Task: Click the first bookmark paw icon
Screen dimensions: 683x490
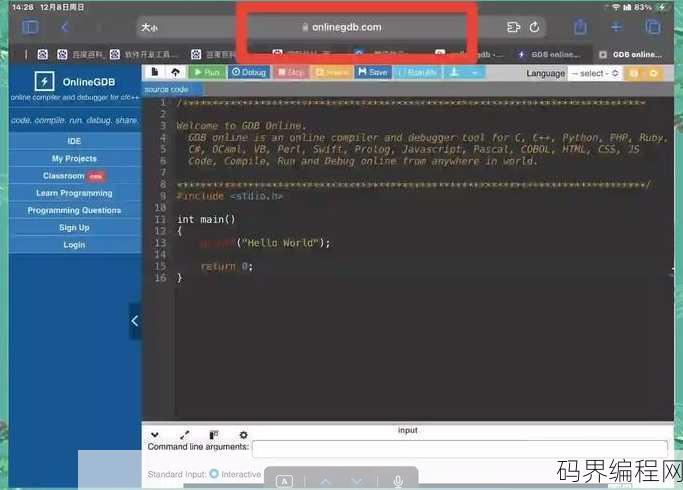Action: (43, 54)
